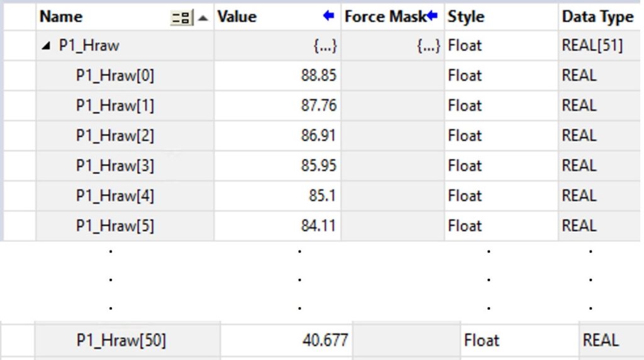Collapse the P1_Hraw array tag
Viewport: 644px width, 360px height.
point(48,46)
